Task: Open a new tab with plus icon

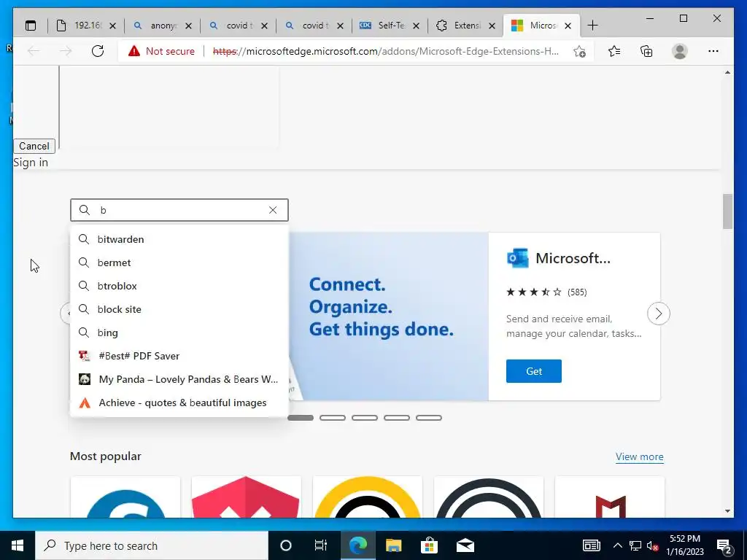Action: pyautogui.click(x=592, y=26)
